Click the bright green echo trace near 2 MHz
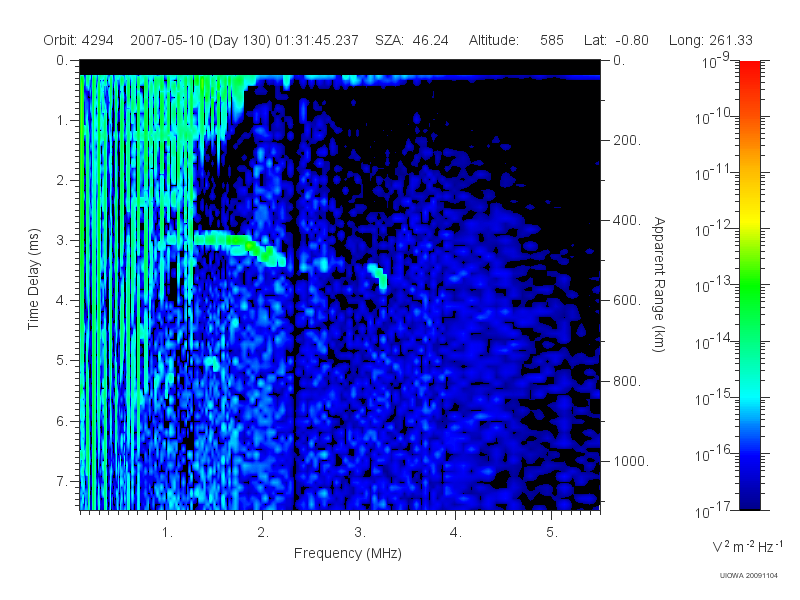The height and width of the screenshot is (600, 800). coord(240,245)
